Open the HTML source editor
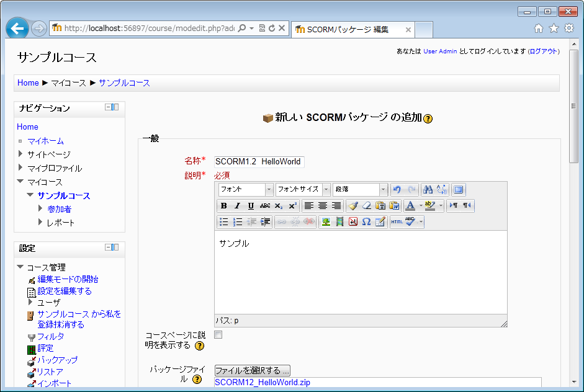Viewport: 584px width, 392px height. pos(396,222)
